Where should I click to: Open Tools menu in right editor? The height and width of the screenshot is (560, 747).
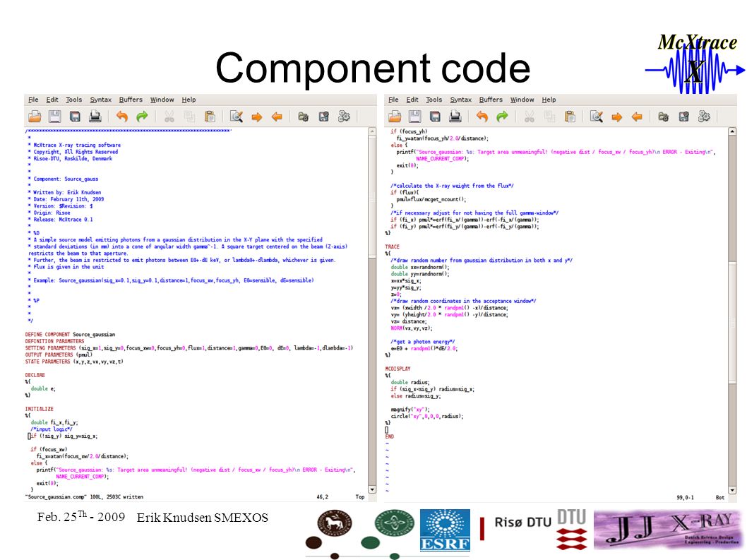[434, 100]
